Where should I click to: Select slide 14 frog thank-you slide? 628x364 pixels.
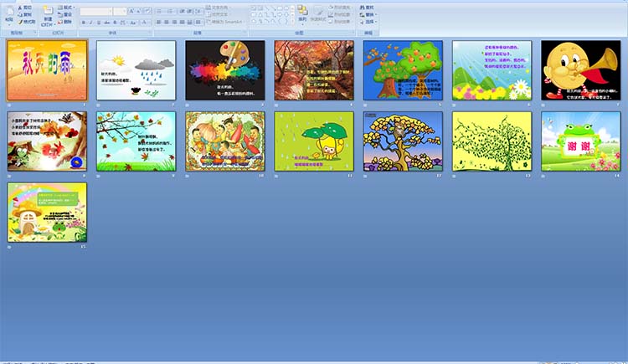pyautogui.click(x=581, y=141)
